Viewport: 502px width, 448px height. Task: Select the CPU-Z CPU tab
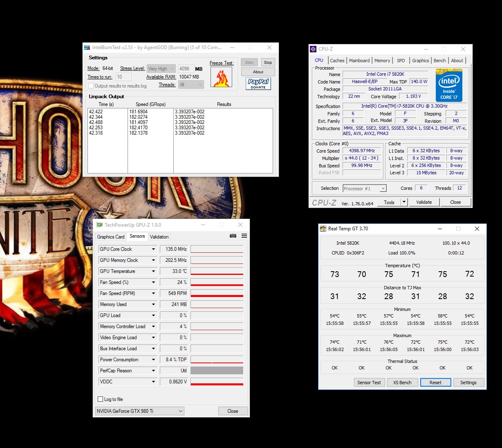pos(319,60)
